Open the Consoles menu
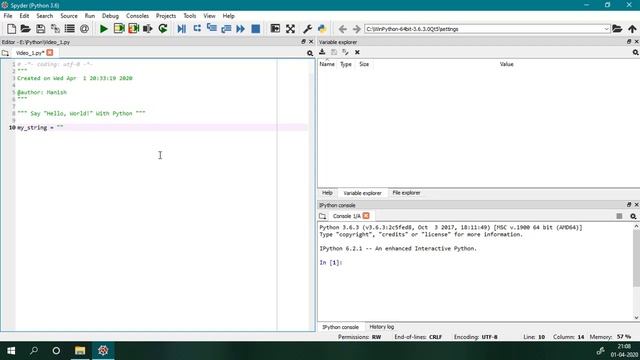640x360 pixels. tap(137, 16)
